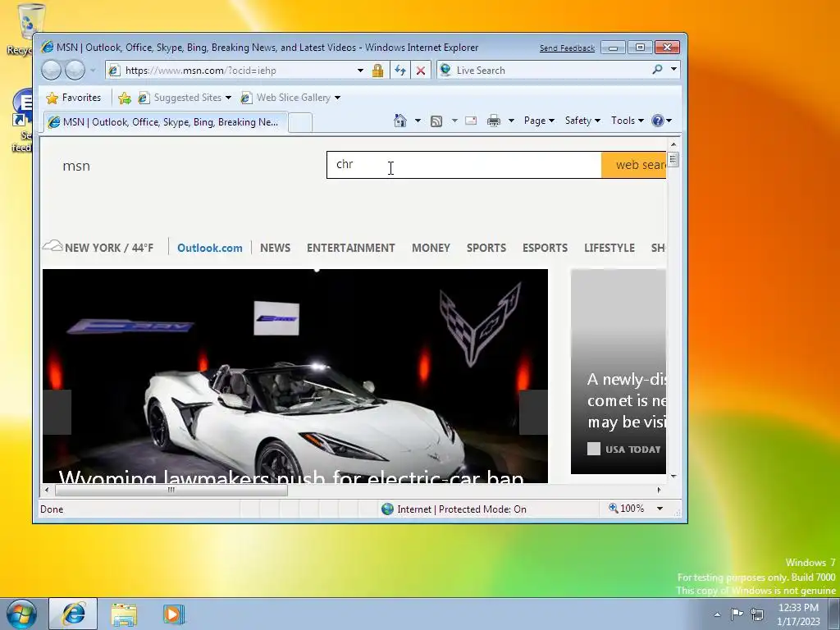Open the LIFESTYLE section
The image size is (840, 630).
609,248
